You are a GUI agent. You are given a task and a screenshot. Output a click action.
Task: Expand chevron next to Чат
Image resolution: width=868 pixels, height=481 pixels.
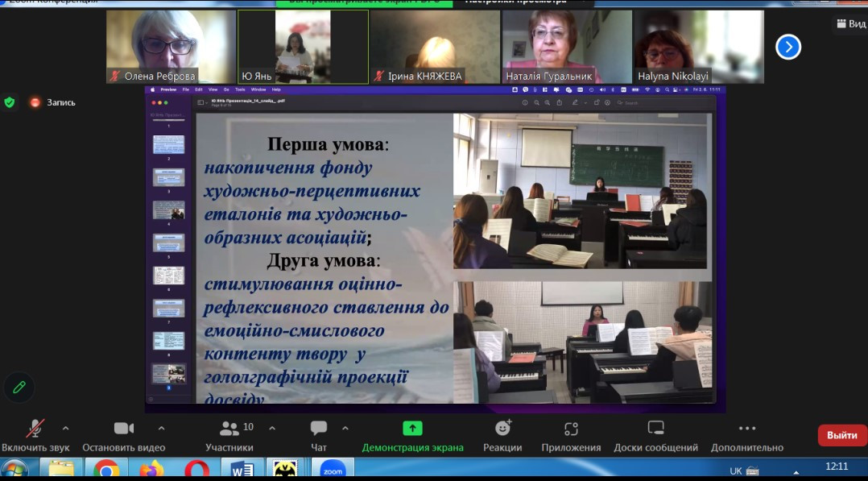point(345,428)
